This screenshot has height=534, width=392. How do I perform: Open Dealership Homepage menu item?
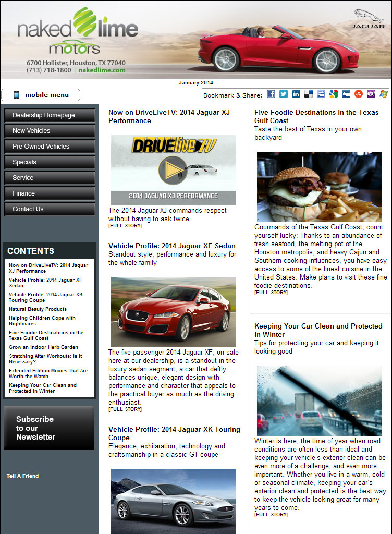click(50, 115)
